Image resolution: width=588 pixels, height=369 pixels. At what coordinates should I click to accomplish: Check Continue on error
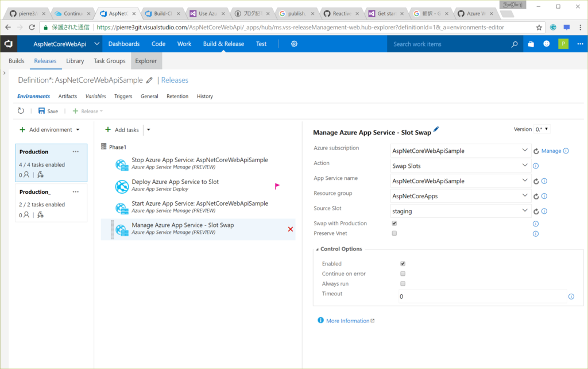(403, 274)
